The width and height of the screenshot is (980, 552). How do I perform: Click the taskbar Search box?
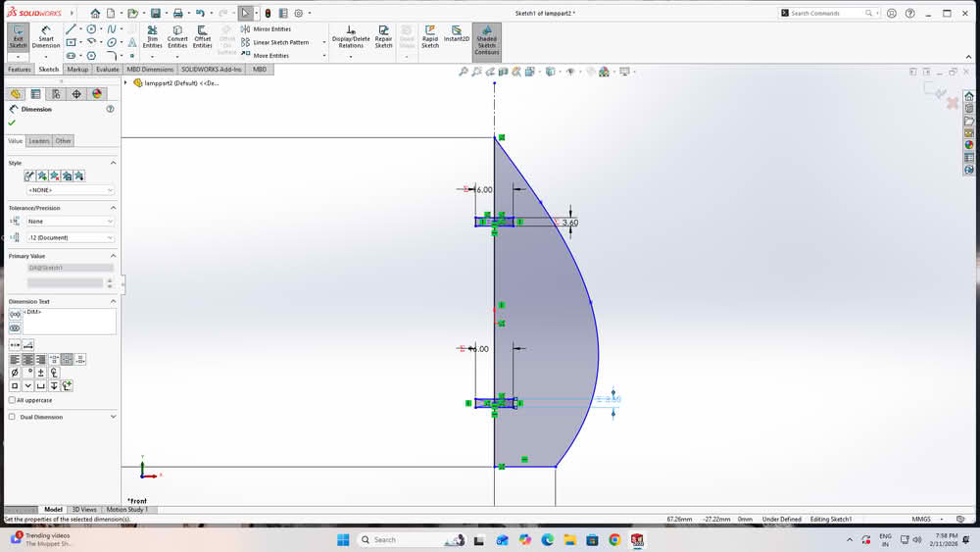click(412, 539)
